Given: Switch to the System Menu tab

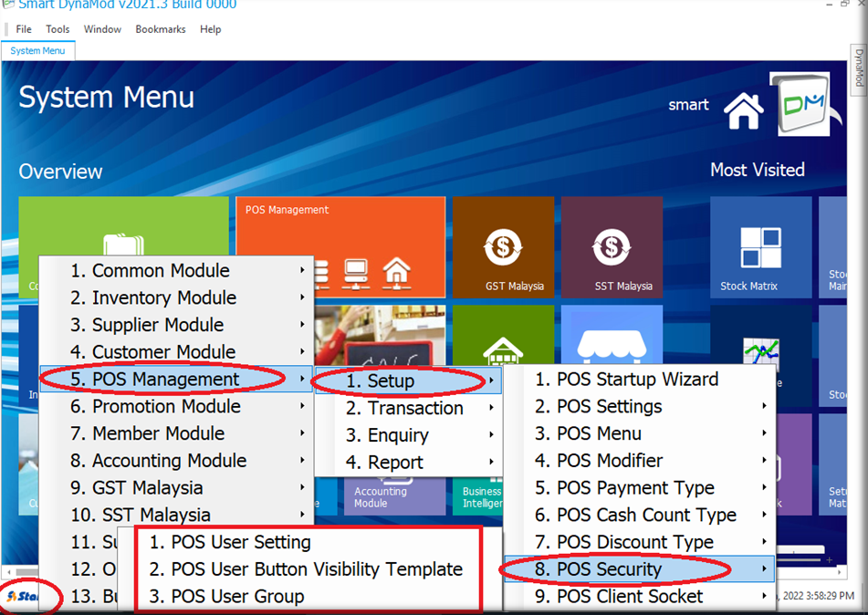Looking at the screenshot, I should (37, 51).
